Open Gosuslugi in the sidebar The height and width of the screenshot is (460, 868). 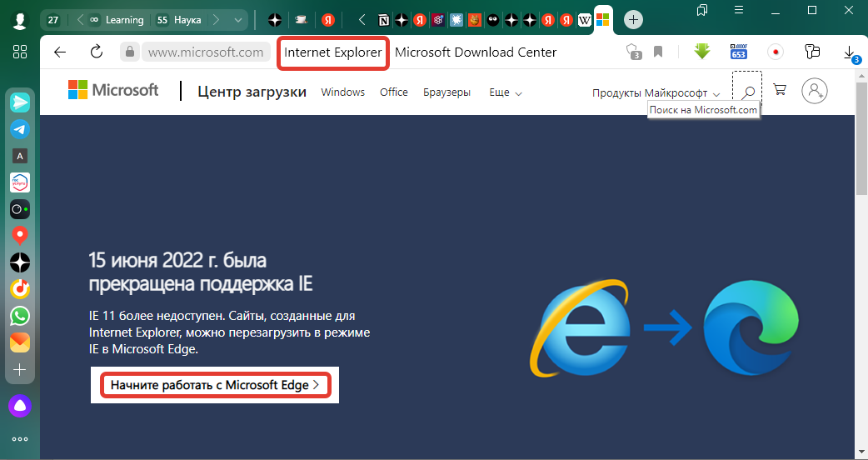20,182
